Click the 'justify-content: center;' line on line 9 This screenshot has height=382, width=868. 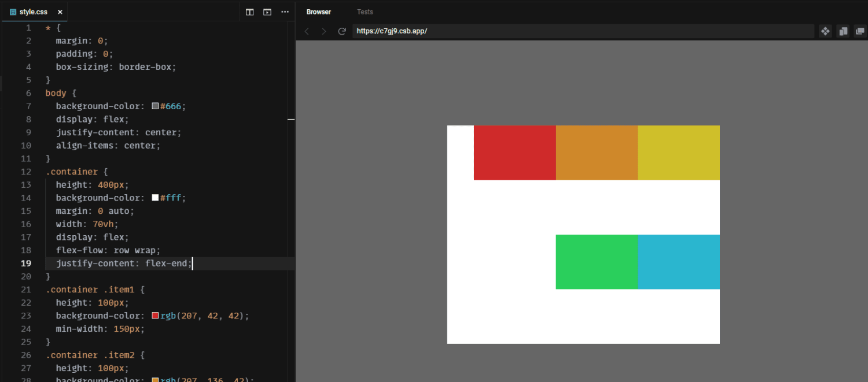[119, 132]
